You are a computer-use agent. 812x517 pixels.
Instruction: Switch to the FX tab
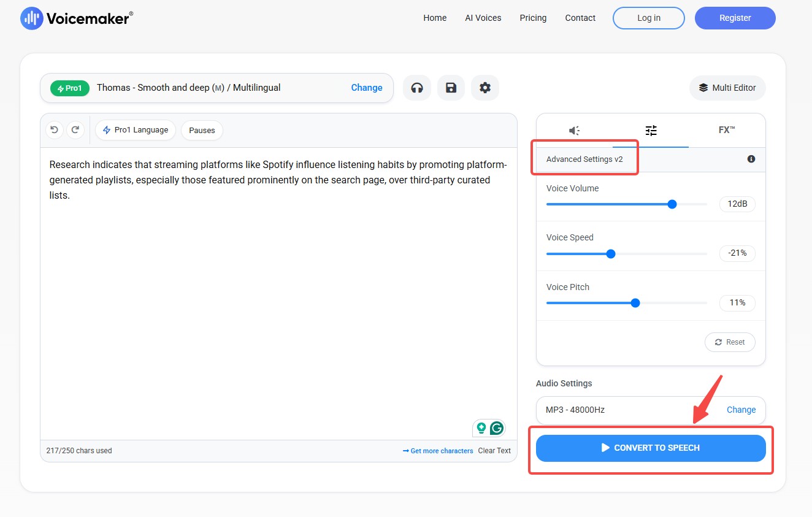tap(727, 130)
